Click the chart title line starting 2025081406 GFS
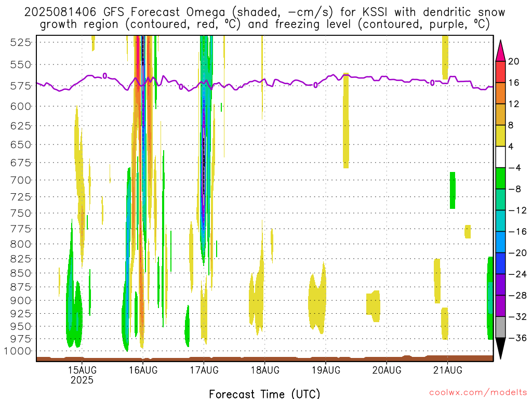 (264, 12)
